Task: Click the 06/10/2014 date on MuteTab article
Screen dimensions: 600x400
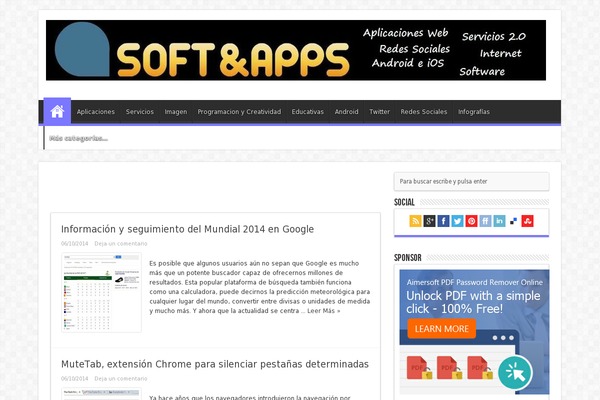Action: (74, 379)
